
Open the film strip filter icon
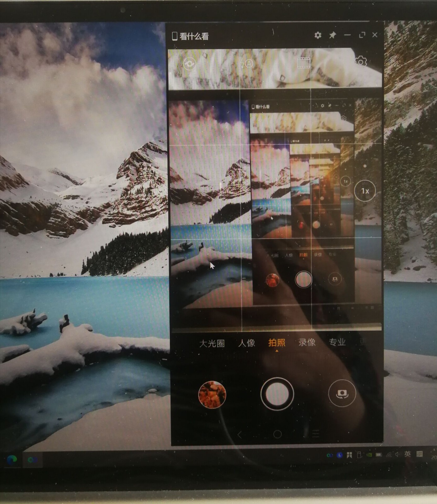(x=303, y=63)
